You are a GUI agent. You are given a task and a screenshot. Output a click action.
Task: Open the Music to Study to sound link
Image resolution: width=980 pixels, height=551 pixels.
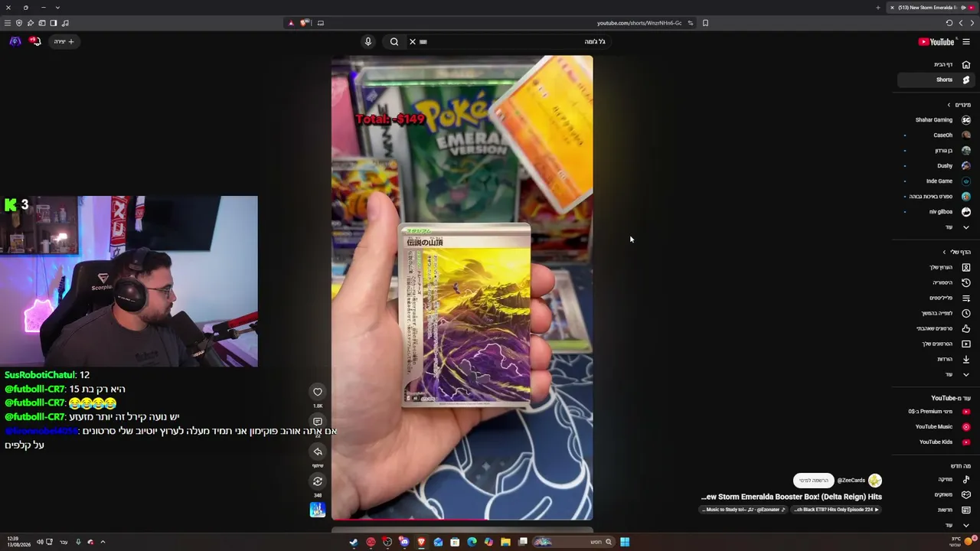743,510
